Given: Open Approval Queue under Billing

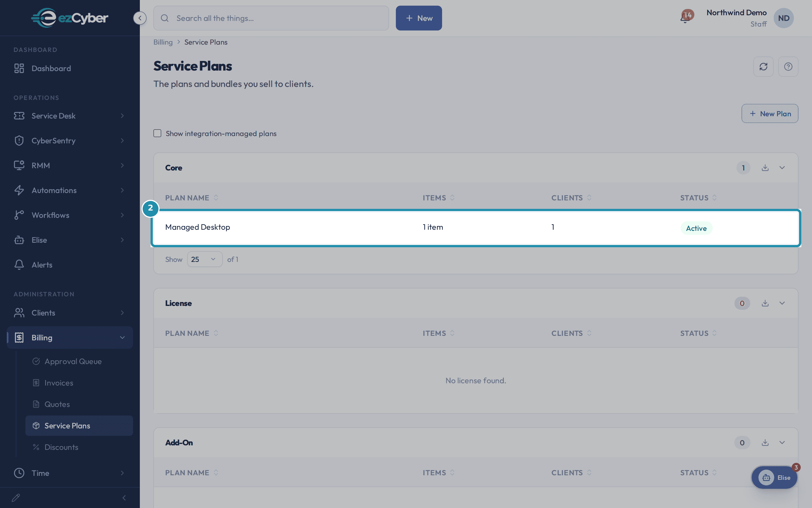Looking at the screenshot, I should tap(79, 361).
